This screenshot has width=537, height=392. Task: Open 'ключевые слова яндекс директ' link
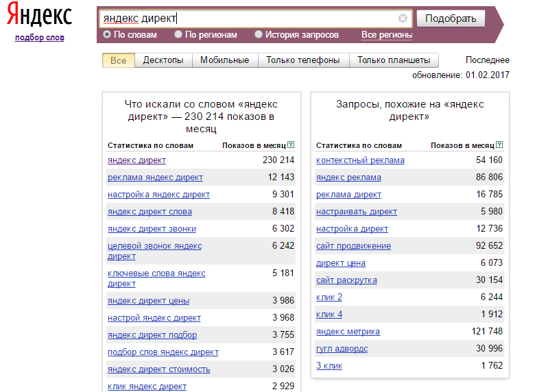tap(156, 278)
